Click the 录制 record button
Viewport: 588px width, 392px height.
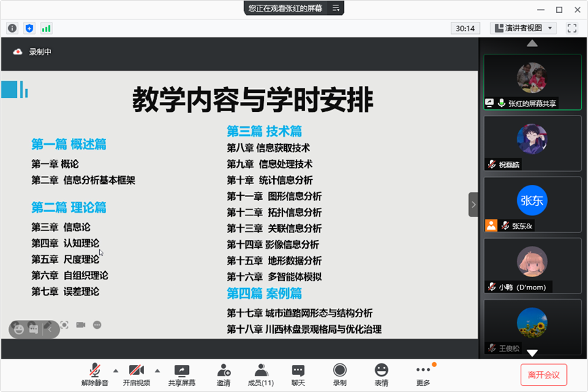click(x=339, y=374)
